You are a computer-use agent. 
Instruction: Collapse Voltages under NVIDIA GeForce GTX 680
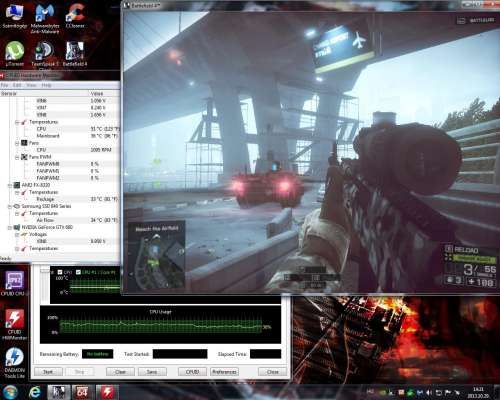17,235
